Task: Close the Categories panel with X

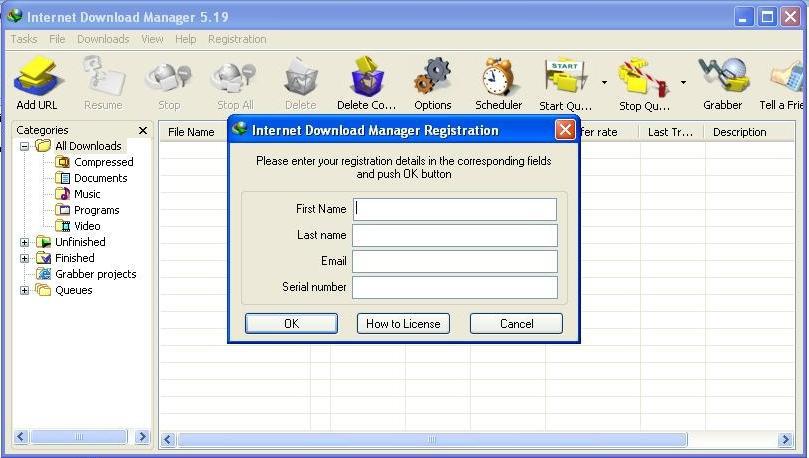Action: coord(143,130)
